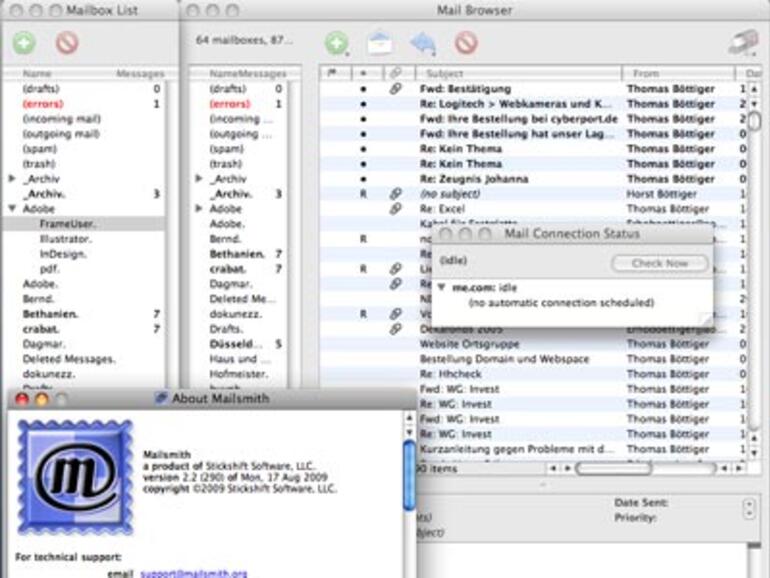The width and height of the screenshot is (770, 578).
Task: Click Check Now button
Action: click(x=660, y=263)
